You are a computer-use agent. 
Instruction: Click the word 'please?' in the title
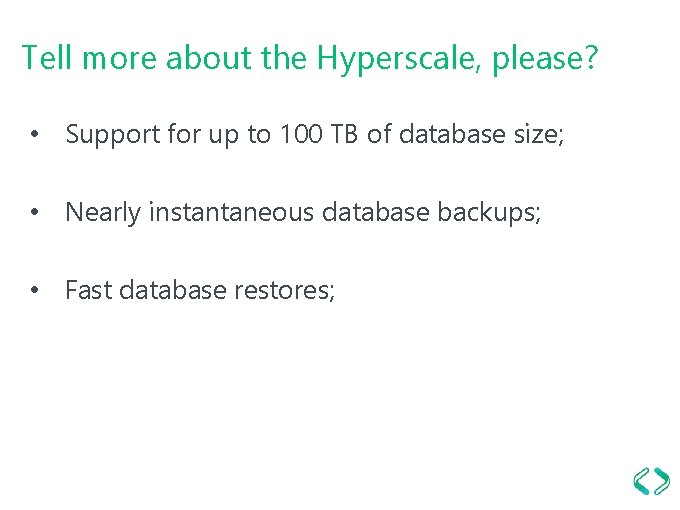click(x=545, y=58)
